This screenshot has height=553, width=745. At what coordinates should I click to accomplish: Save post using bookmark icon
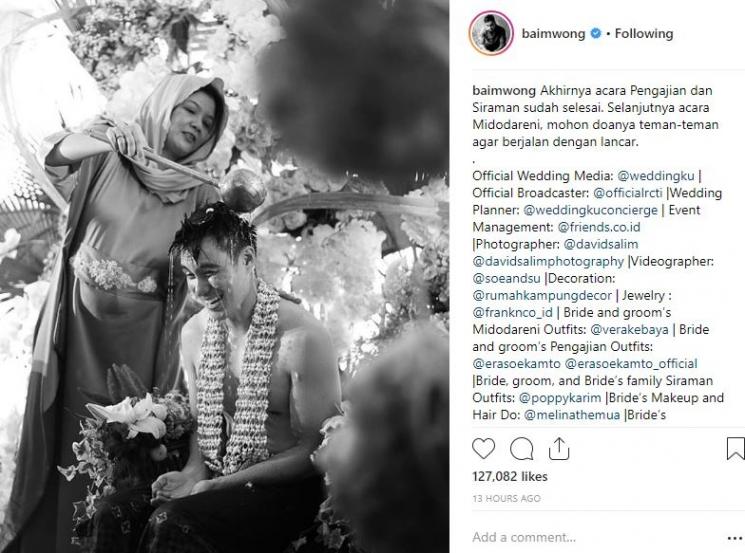pos(735,448)
